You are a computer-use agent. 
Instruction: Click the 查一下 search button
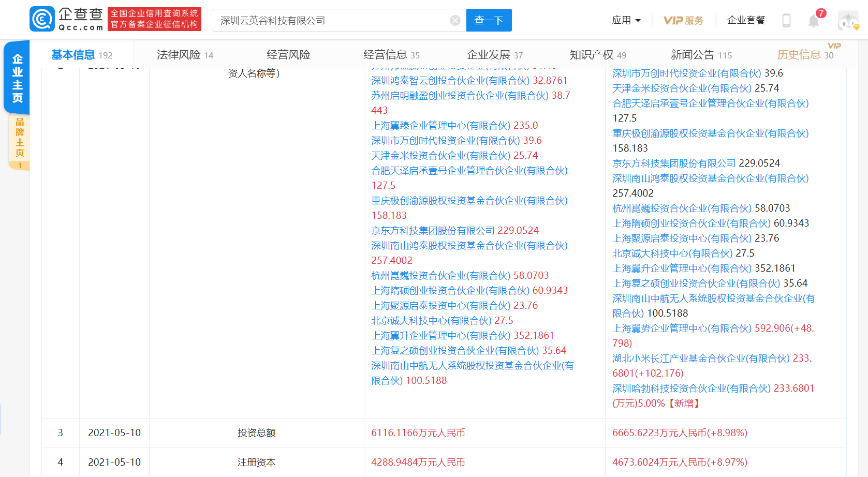coord(489,20)
